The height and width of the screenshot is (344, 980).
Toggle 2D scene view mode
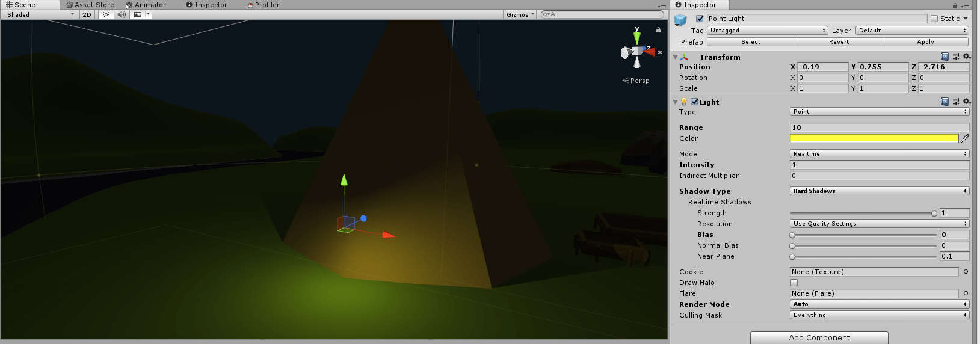(87, 14)
